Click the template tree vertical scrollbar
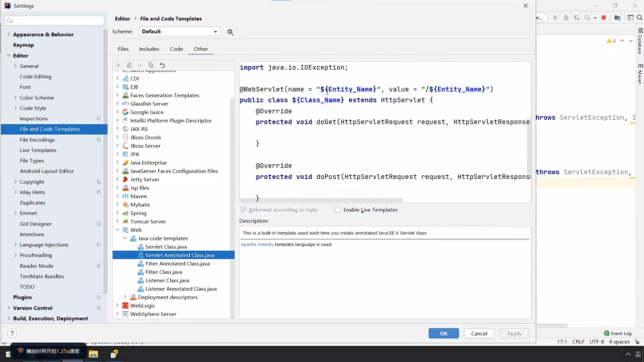Image resolution: width=644 pixels, height=362 pixels. [x=232, y=208]
